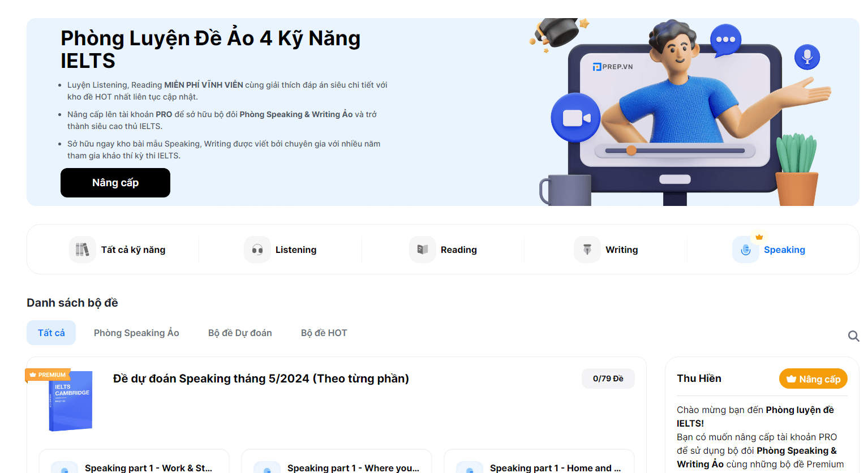This screenshot has height=473, width=868.
Task: Filter by Bộ đề HOT
Action: pyautogui.click(x=324, y=333)
